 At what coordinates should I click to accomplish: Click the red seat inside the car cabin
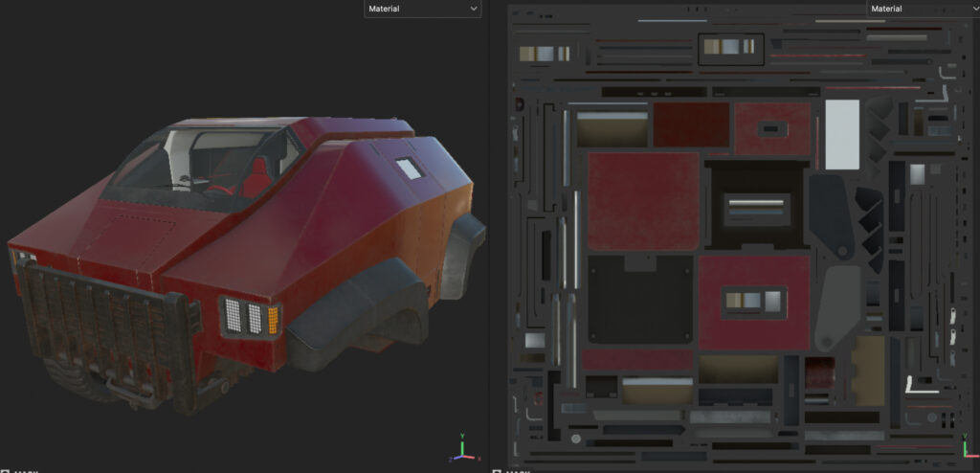pyautogui.click(x=256, y=180)
